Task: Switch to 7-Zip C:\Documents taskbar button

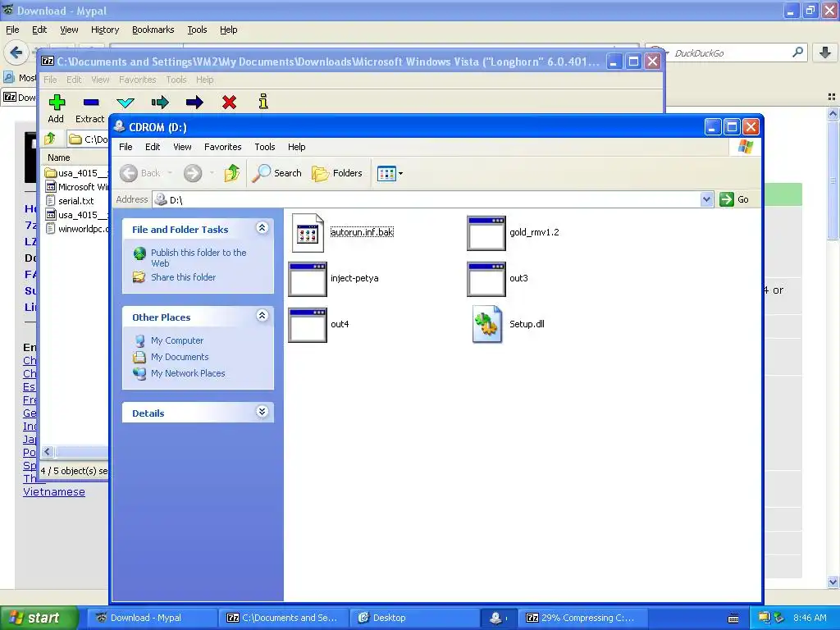Action: [x=283, y=618]
